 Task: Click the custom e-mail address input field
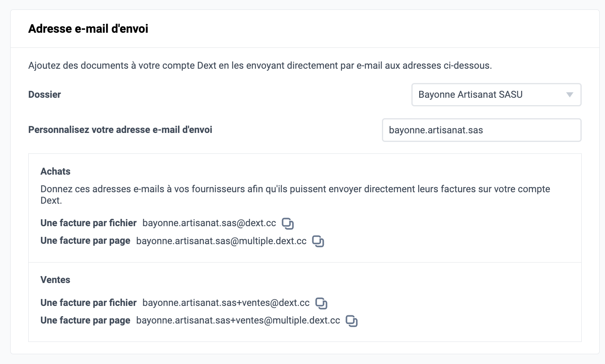(x=481, y=130)
